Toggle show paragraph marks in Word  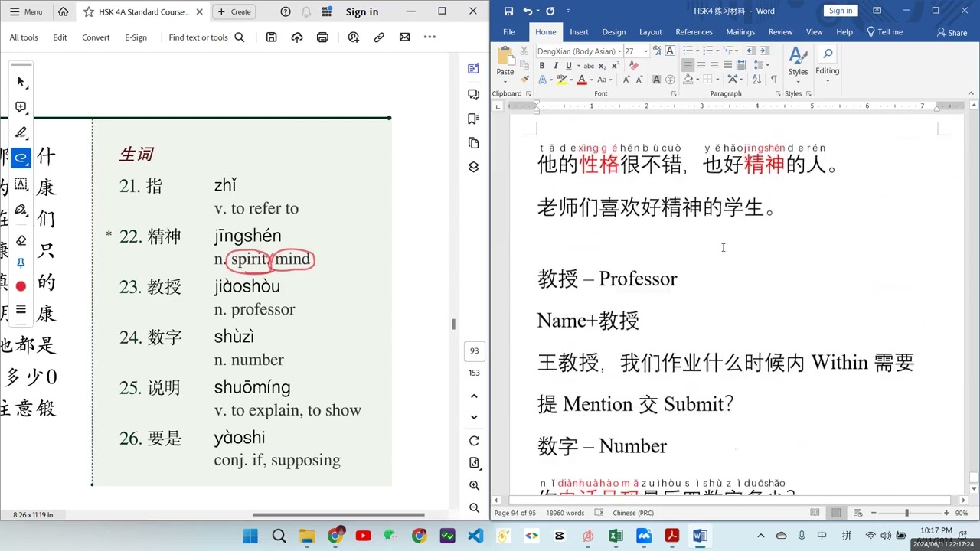coord(773,79)
